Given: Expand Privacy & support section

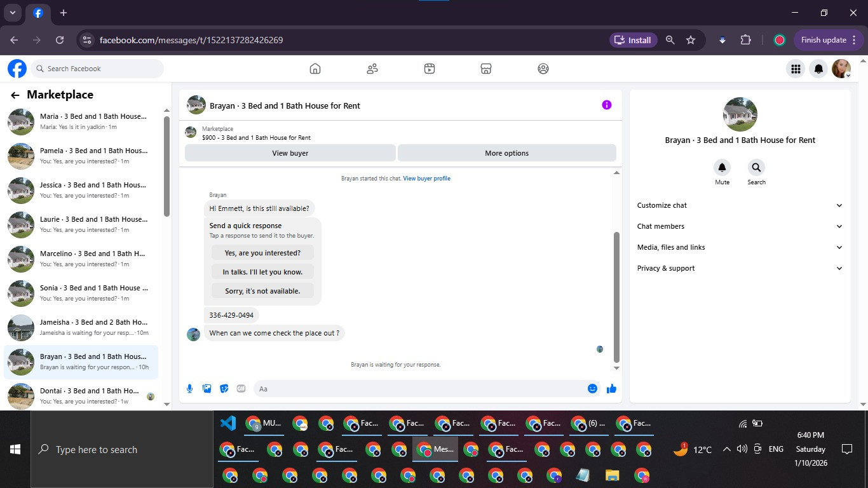Looking at the screenshot, I should pos(740,268).
